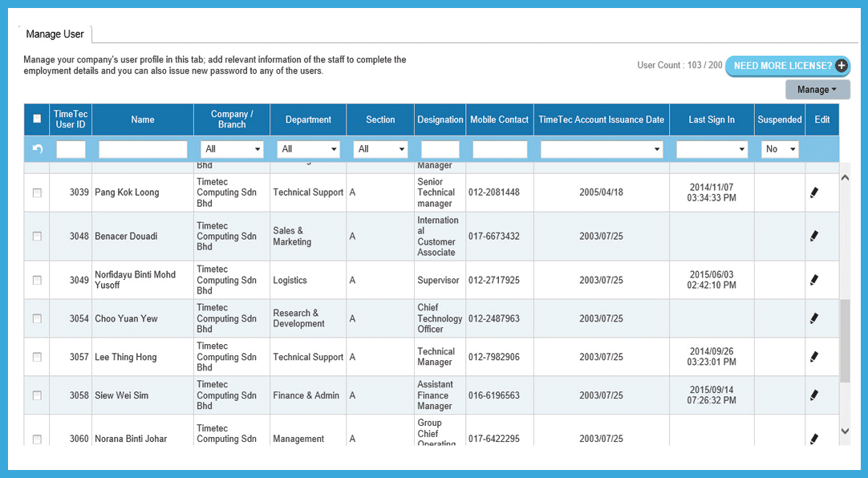Select 'Chief Technology Officer' designation cell
Viewport: 868px width, 478px height.
pos(440,318)
